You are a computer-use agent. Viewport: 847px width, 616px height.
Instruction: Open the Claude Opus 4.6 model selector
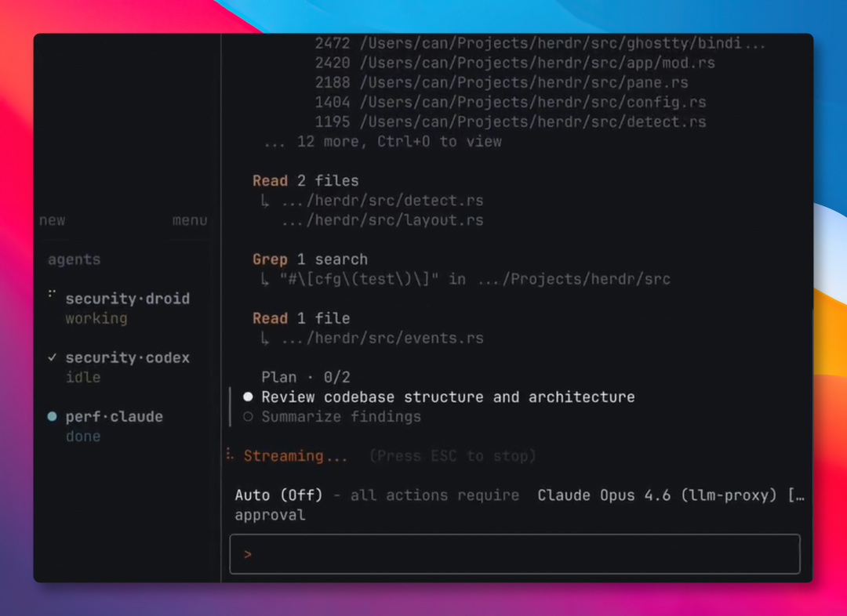(657, 495)
